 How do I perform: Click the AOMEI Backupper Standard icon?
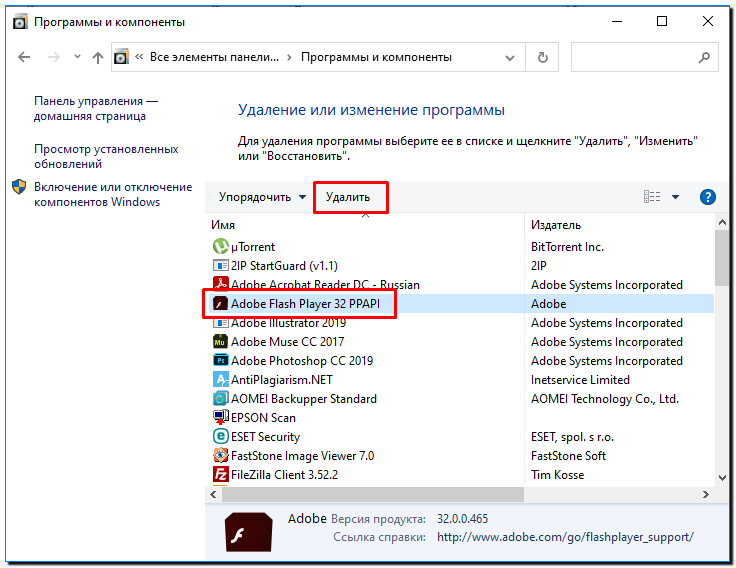click(221, 399)
